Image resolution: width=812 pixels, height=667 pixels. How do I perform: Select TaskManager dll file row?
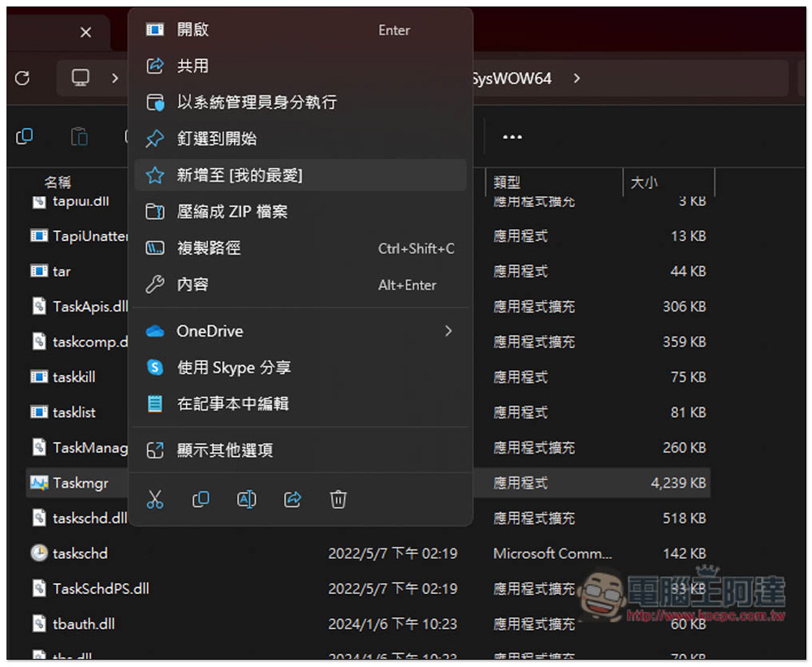click(368, 448)
